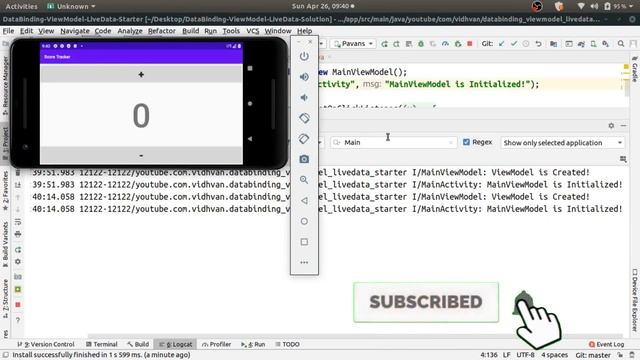Viewport: 640px width, 360px height.
Task: Open the File menu
Action: 8,31
